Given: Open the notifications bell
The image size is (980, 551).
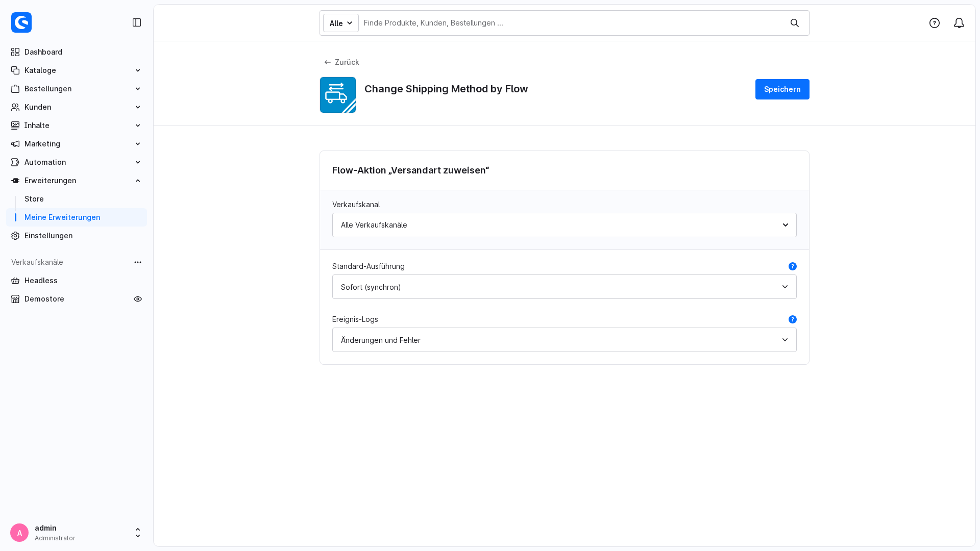Looking at the screenshot, I should click(959, 23).
